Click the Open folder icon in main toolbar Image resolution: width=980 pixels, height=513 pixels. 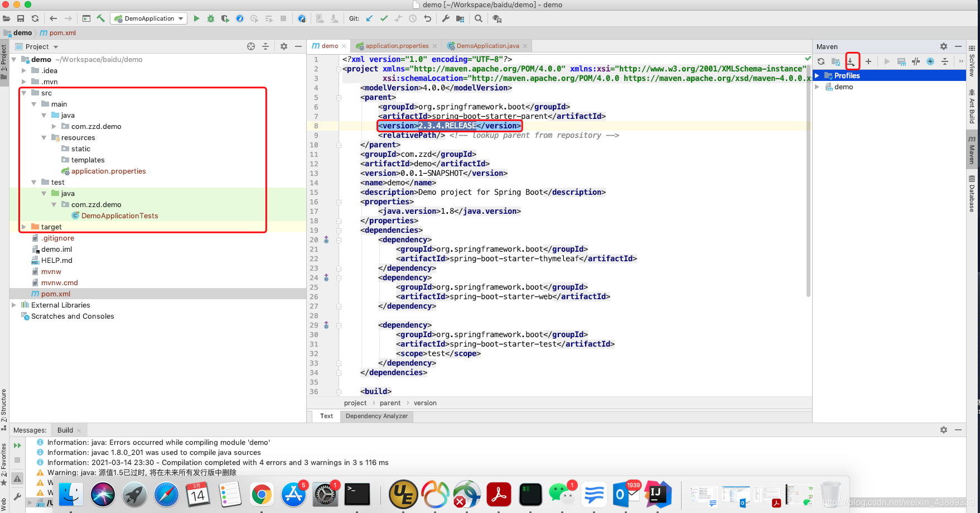(x=7, y=18)
